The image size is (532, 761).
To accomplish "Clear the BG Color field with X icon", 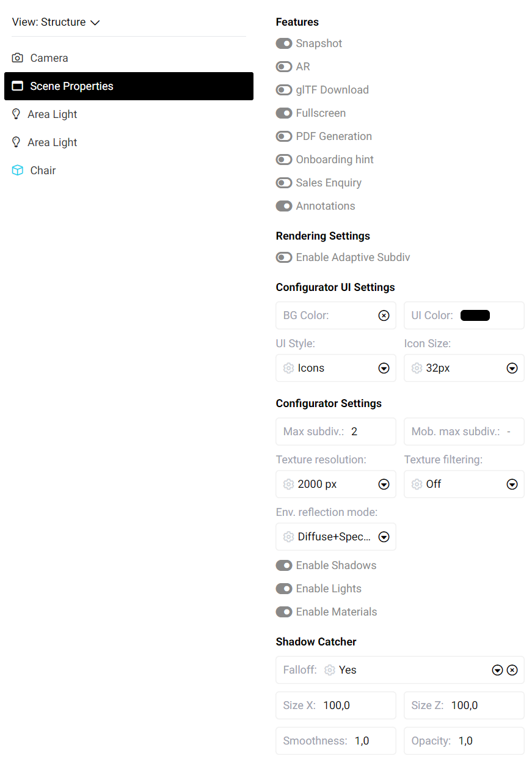I will (x=384, y=315).
